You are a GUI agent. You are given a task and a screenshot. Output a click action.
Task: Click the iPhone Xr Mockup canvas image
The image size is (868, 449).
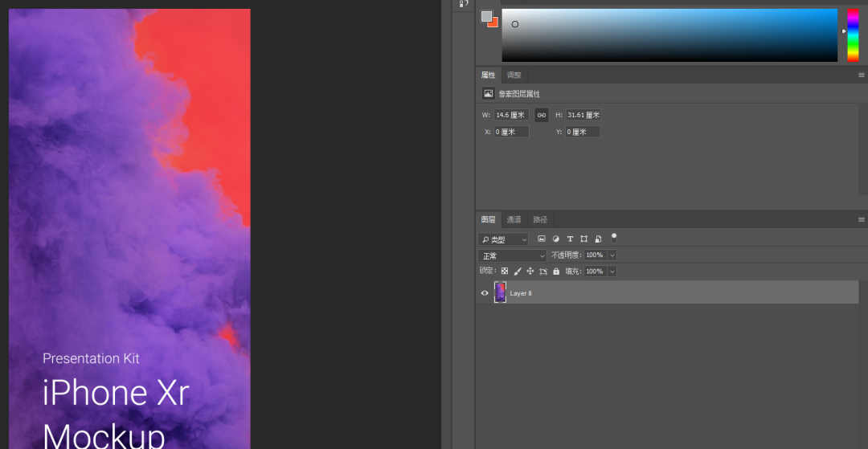coord(129,229)
